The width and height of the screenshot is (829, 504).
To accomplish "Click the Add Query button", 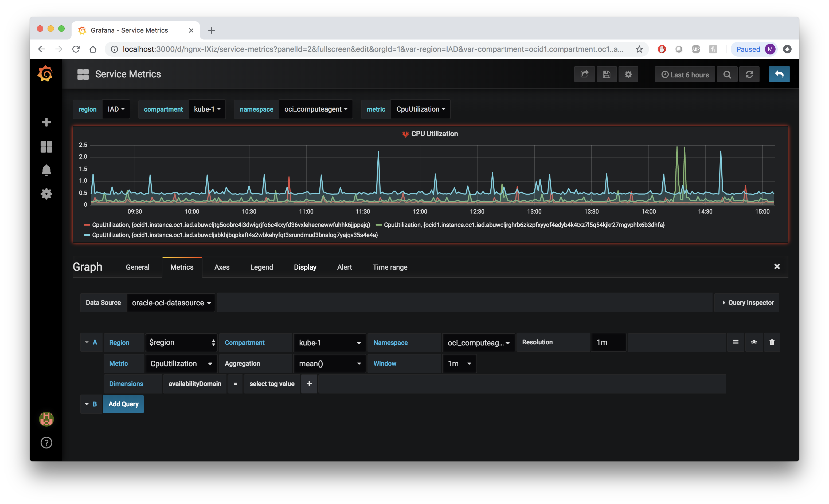I will click(123, 404).
